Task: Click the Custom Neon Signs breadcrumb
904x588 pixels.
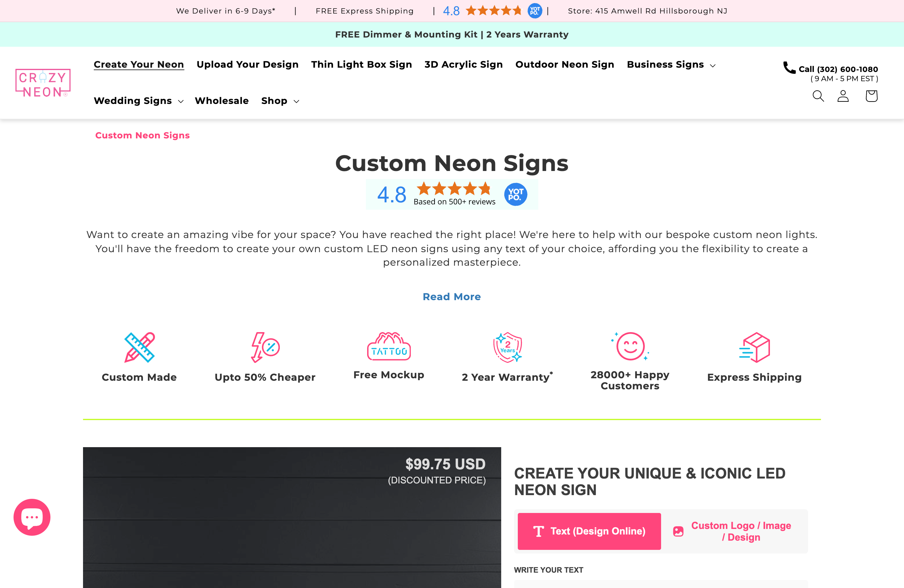Action: point(142,135)
